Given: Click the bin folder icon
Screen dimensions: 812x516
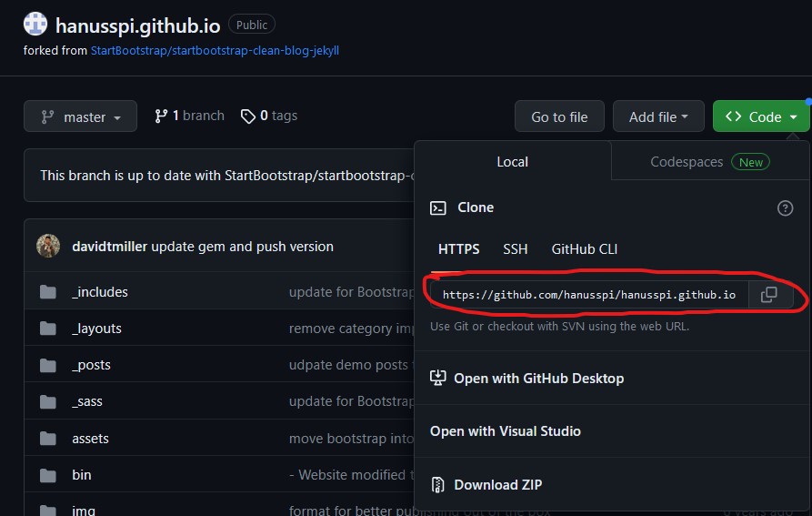Looking at the screenshot, I should tap(48, 475).
